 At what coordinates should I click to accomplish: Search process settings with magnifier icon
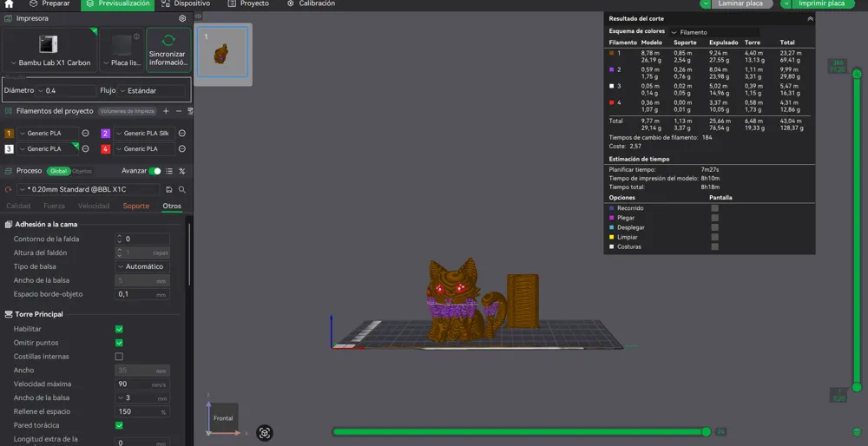(181, 190)
